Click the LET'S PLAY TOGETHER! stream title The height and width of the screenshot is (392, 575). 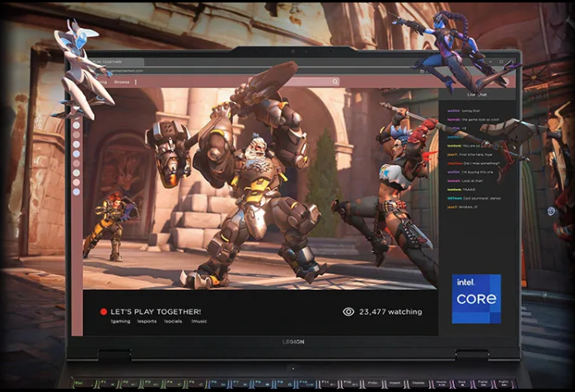point(156,311)
